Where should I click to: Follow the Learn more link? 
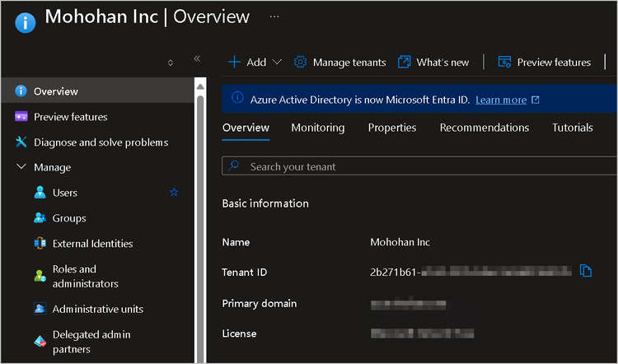[x=501, y=100]
